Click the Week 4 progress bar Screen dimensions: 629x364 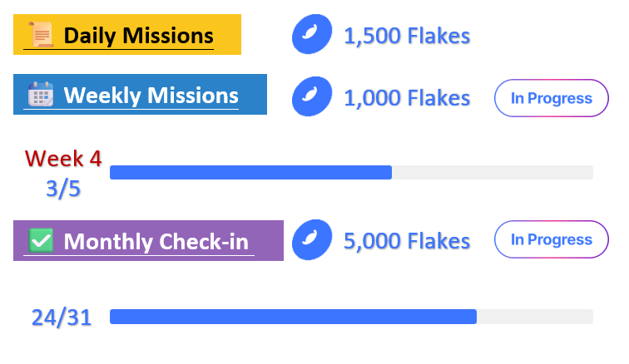(351, 172)
